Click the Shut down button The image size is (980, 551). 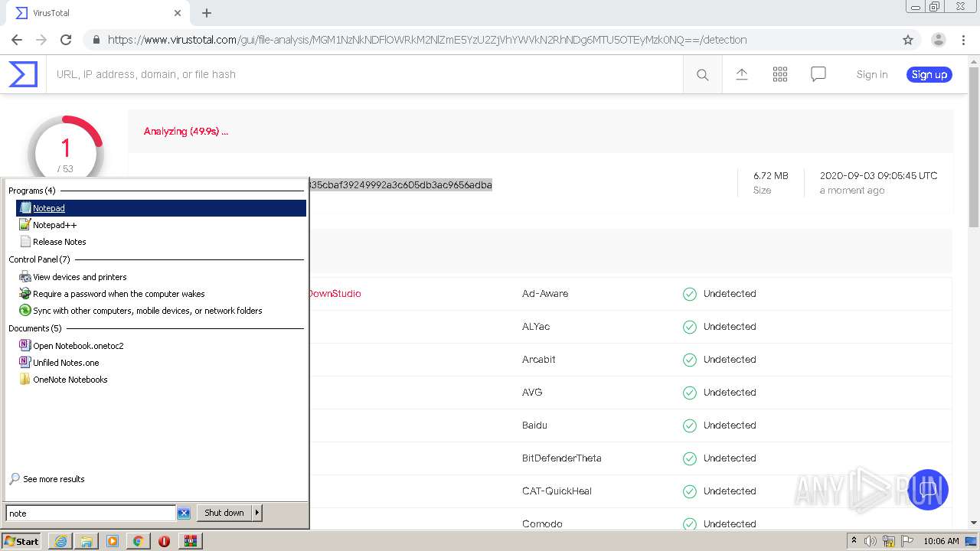tap(224, 513)
